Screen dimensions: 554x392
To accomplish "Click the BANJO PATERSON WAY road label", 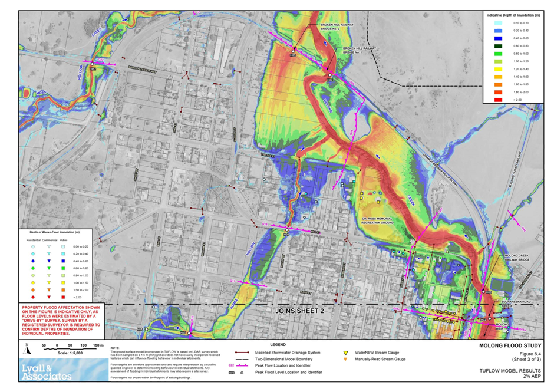I will click(142, 68).
